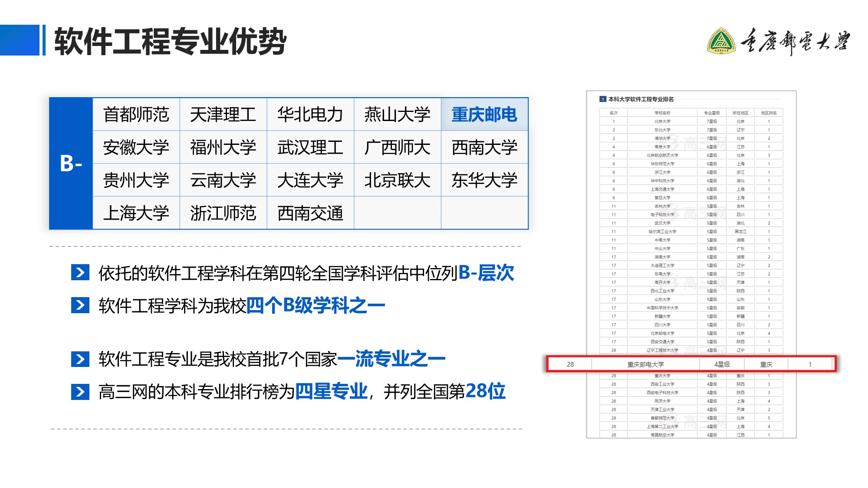Viewport: 868px width, 488px height.
Task: Click the 燕山大学 table cell
Action: coord(398,115)
